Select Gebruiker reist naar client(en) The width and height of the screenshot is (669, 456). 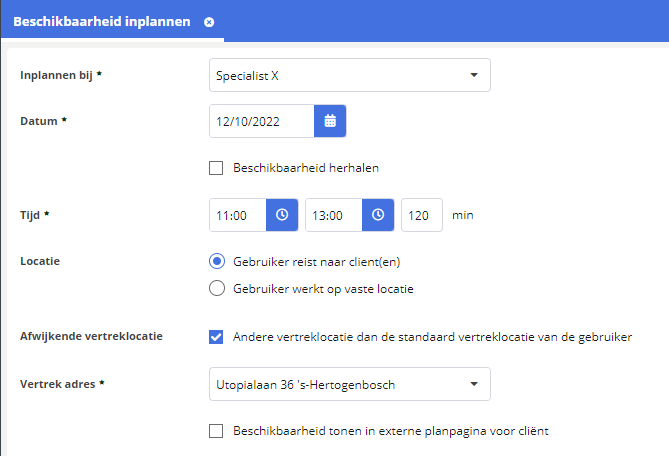(x=216, y=262)
